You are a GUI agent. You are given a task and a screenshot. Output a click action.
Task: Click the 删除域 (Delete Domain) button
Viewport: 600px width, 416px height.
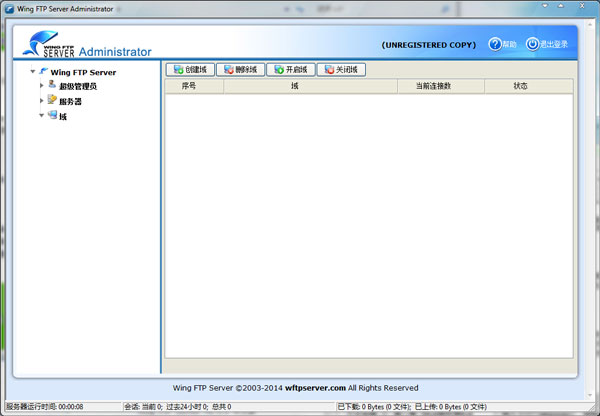pyautogui.click(x=240, y=70)
